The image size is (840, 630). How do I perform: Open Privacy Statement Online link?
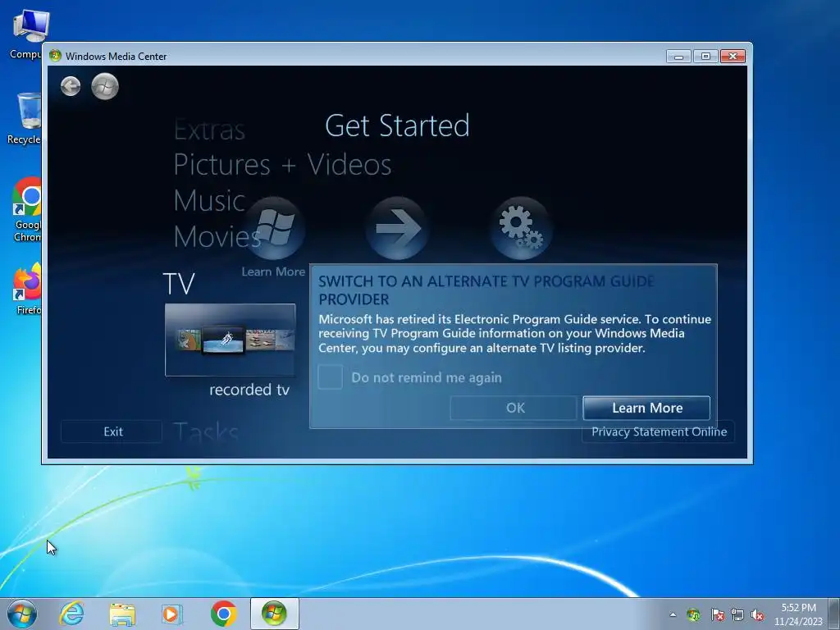659,431
